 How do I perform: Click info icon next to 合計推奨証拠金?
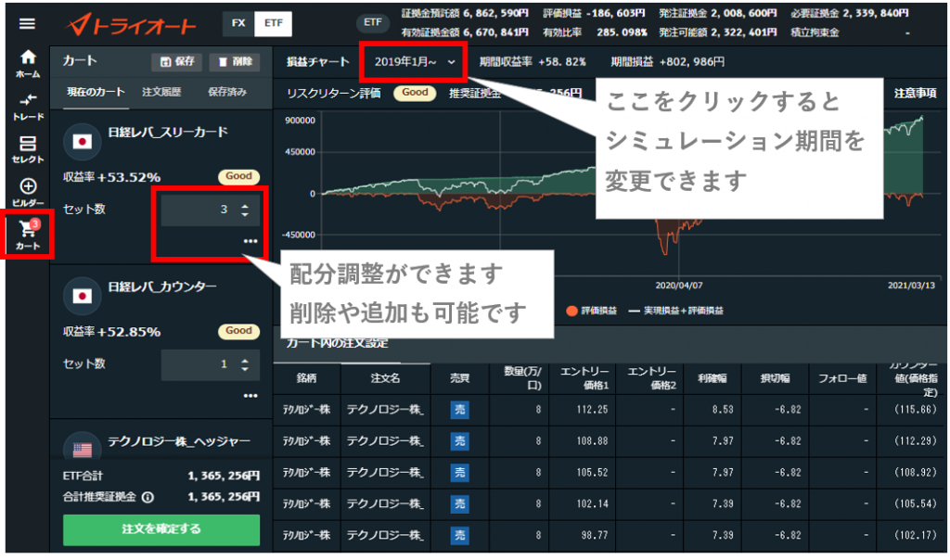[148, 497]
